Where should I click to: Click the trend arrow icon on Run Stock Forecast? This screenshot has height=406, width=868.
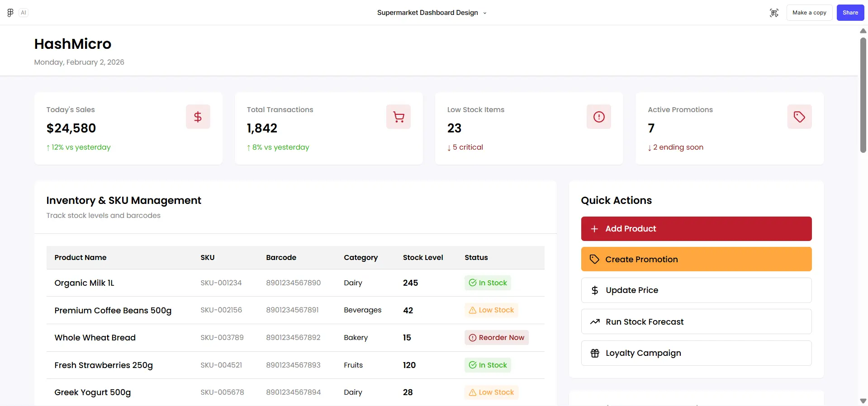pyautogui.click(x=595, y=322)
